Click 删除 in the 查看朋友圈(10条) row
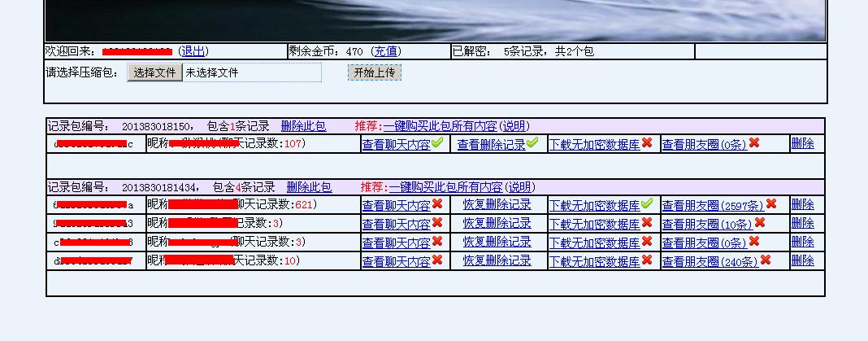868x341 pixels. [803, 224]
